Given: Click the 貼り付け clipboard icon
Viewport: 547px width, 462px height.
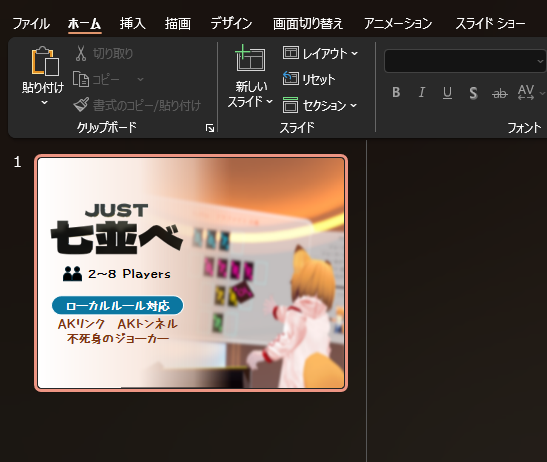Looking at the screenshot, I should pos(45,61).
